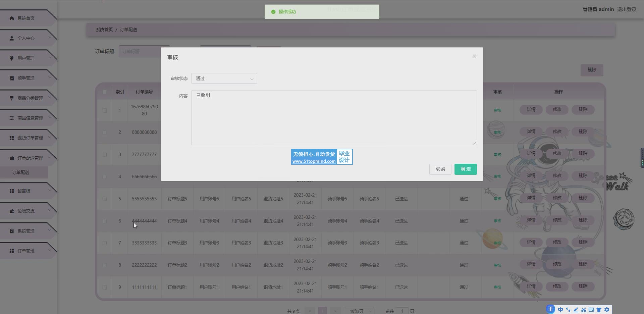Click the IME 王 logo icon

point(550,309)
